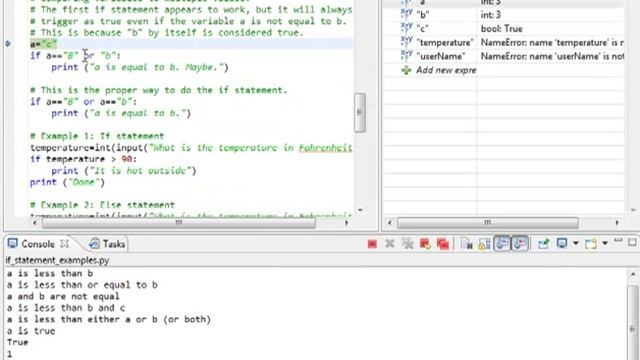Minimize the Console panel view
Viewport: 640px width, 360px height.
[x=618, y=241]
